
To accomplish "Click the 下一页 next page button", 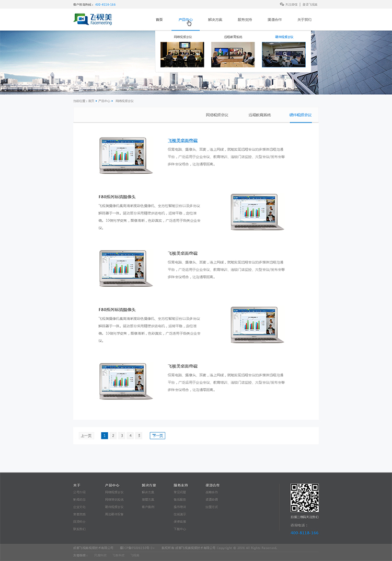I will 157,435.
